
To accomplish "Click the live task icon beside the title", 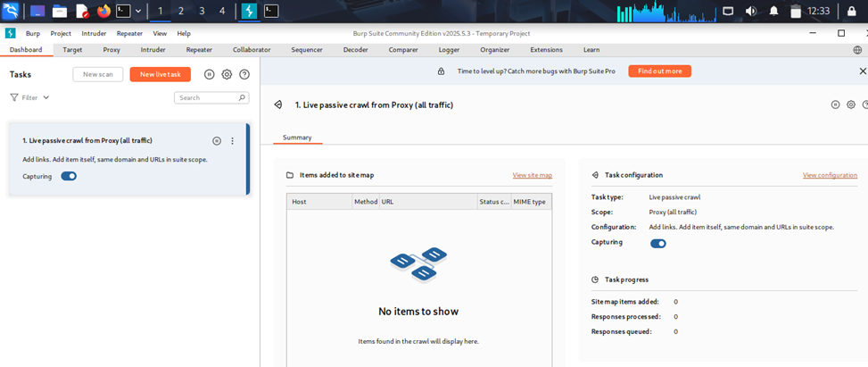I will [278, 104].
